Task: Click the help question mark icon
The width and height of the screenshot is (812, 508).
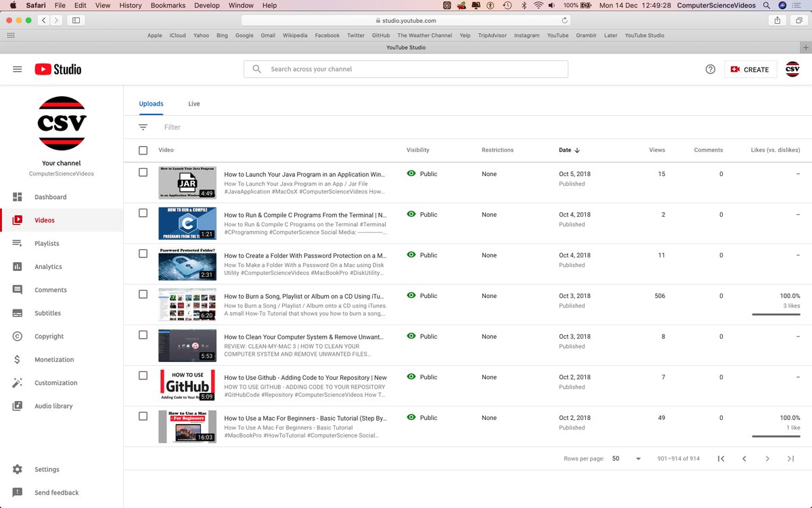Action: point(710,69)
